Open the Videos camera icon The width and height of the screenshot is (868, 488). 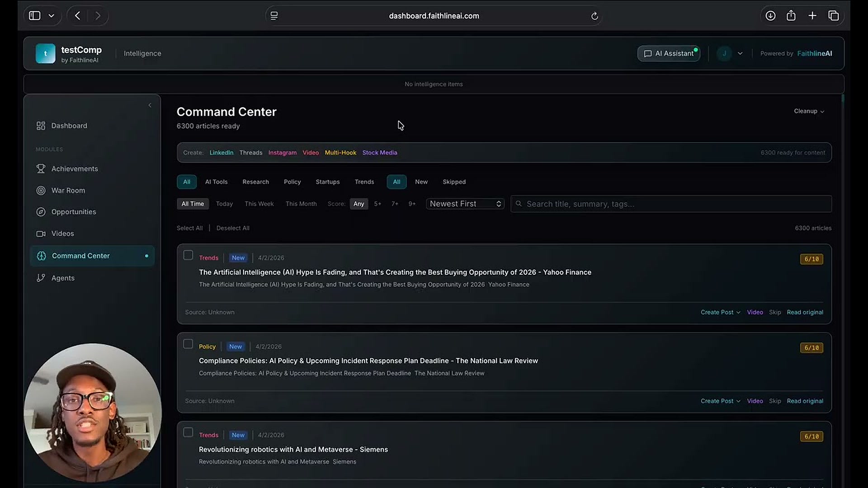pos(41,234)
